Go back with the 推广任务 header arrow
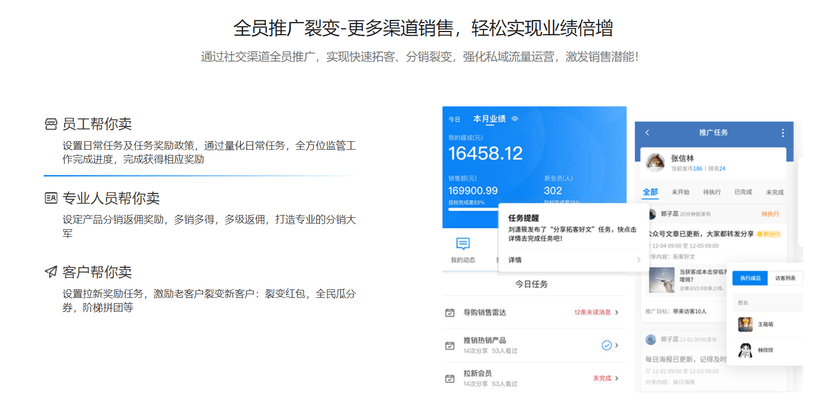Screen dimensions: 828x409 pyautogui.click(x=648, y=132)
